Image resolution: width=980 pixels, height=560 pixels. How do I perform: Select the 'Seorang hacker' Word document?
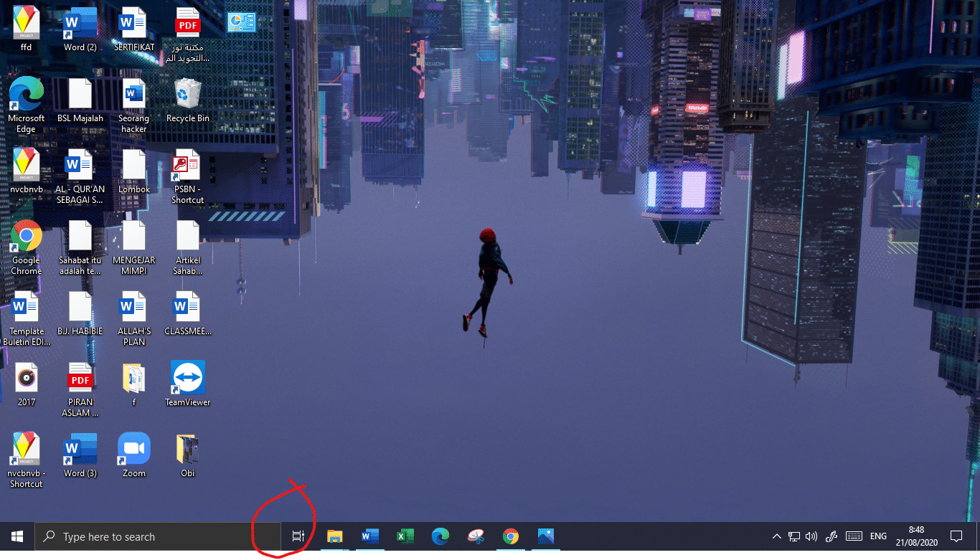pos(134,105)
